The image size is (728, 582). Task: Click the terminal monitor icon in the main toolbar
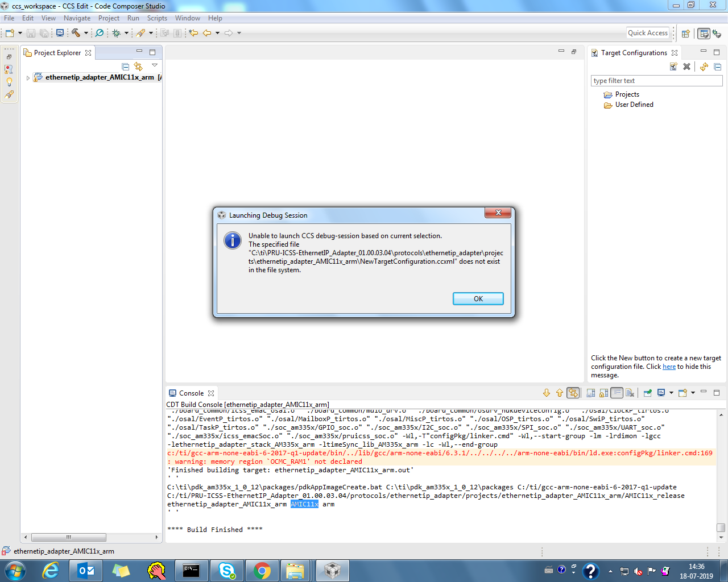click(60, 33)
